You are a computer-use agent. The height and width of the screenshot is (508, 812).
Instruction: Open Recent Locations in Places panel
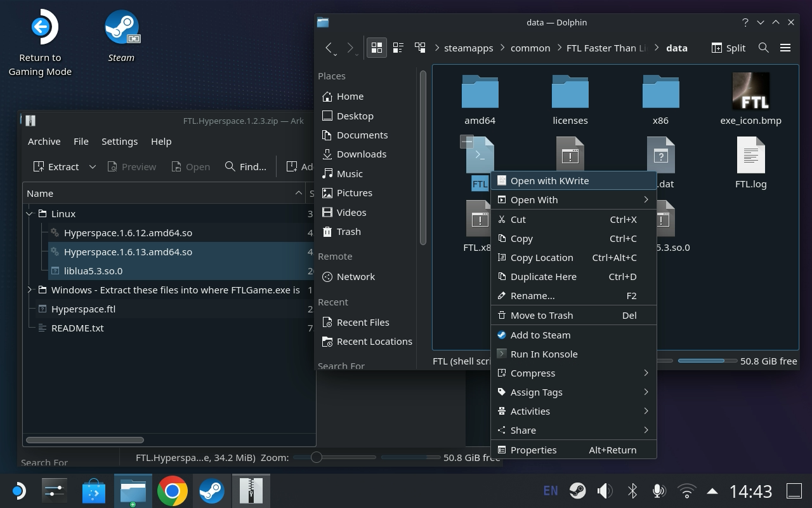pos(367,341)
